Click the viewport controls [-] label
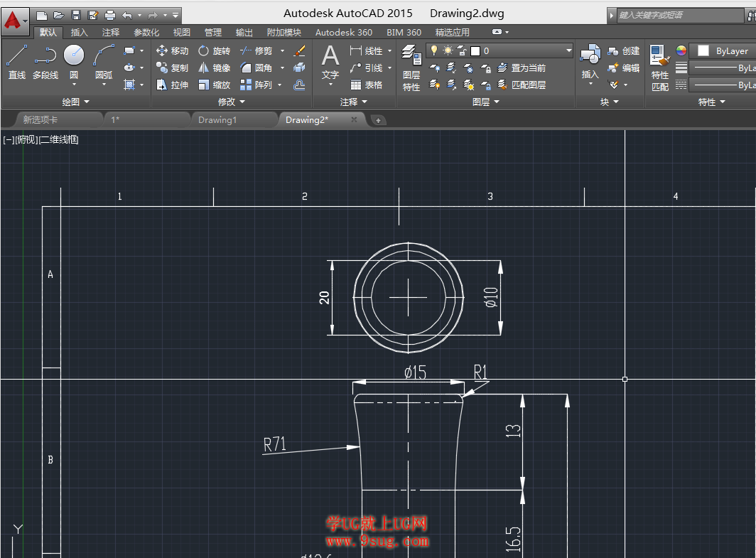Screen dimensions: 756x558 point(9,140)
